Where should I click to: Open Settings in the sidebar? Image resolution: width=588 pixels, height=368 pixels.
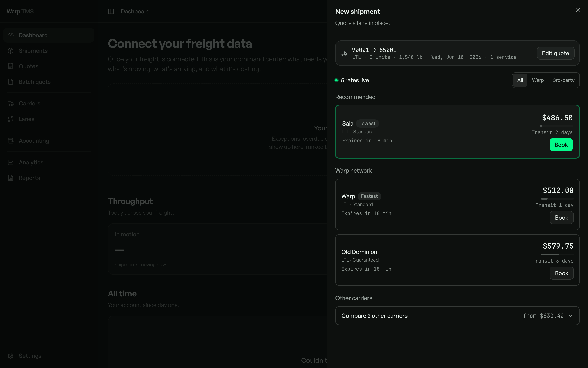coord(49,356)
